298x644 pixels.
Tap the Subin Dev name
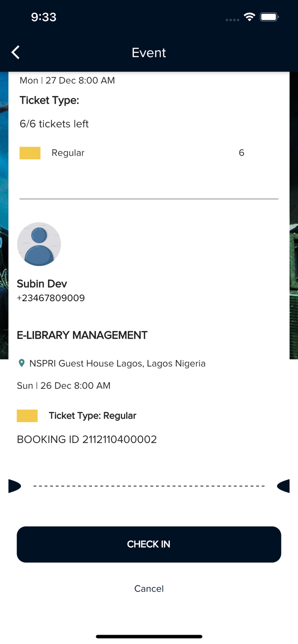coord(42,284)
